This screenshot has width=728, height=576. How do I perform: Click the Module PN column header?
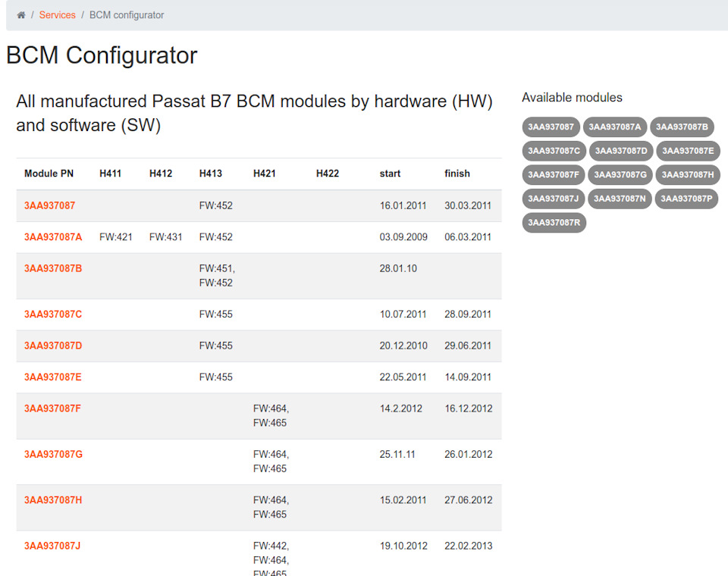pyautogui.click(x=49, y=174)
